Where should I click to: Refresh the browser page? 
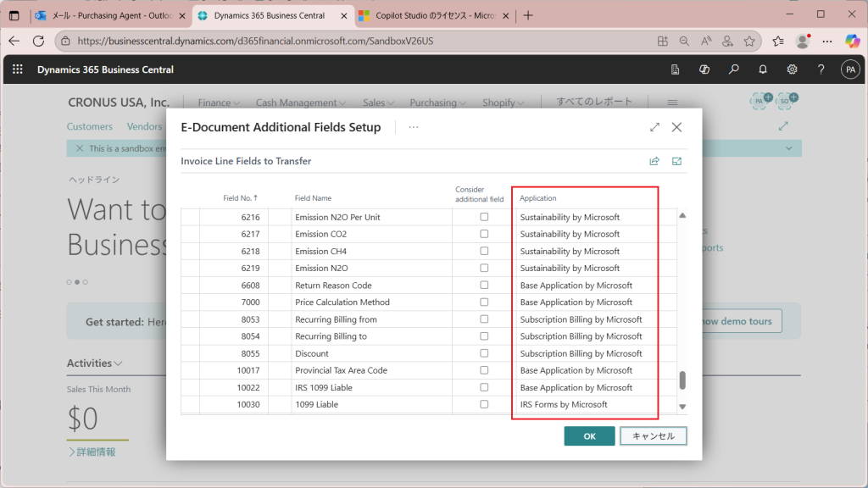38,41
